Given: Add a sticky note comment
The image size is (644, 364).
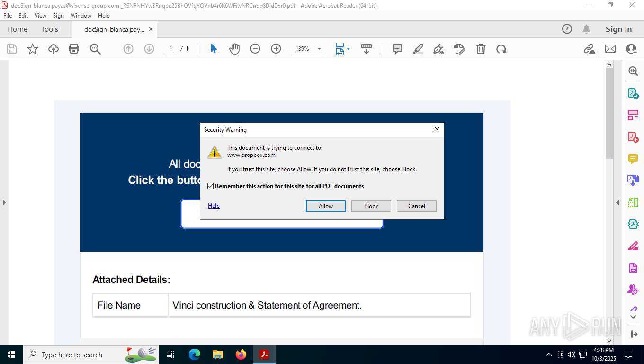Looking at the screenshot, I should click(397, 49).
